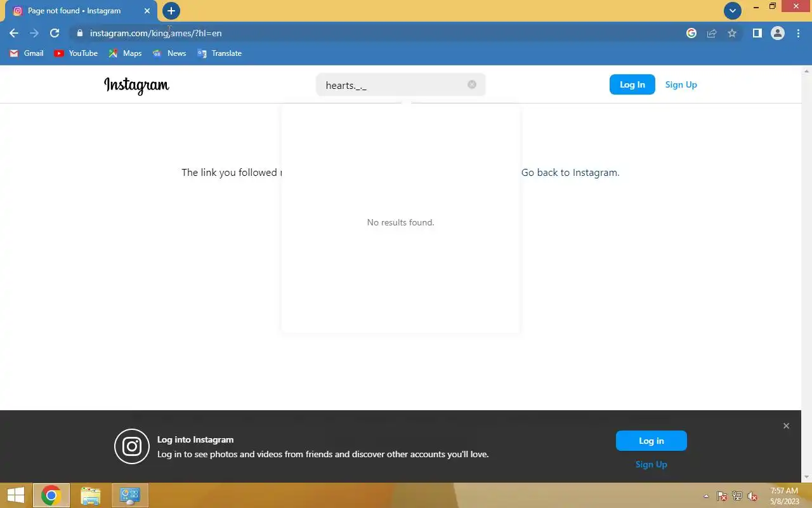
Task: Follow the Go back to Instagram link
Action: coord(570,173)
